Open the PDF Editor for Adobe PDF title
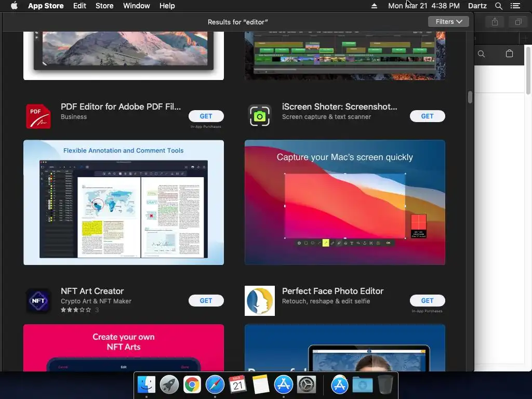 (121, 107)
